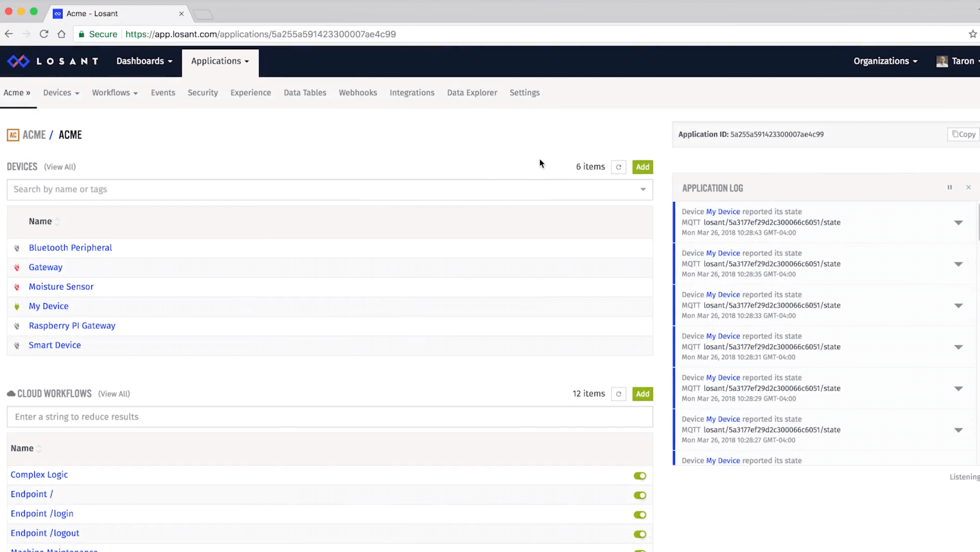Open the Applications dropdown menu
The image size is (980, 552).
220,61
